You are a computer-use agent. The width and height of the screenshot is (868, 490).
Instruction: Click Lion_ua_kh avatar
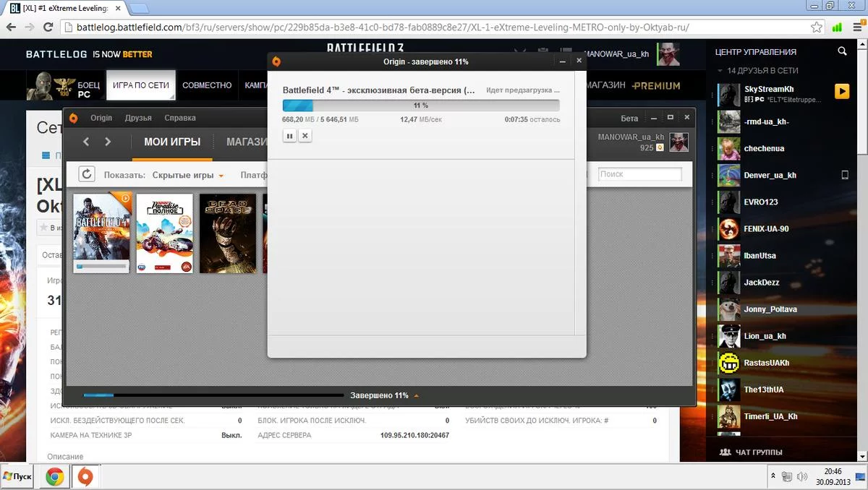pos(729,336)
